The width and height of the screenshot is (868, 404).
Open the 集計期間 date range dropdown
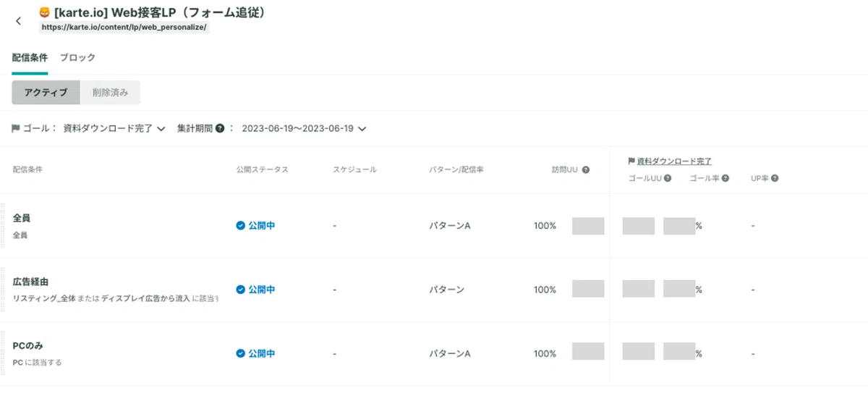304,129
